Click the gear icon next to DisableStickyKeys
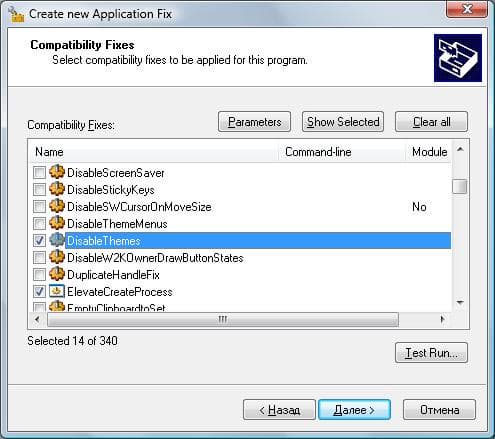Image resolution: width=495 pixels, height=439 pixels. coord(57,189)
